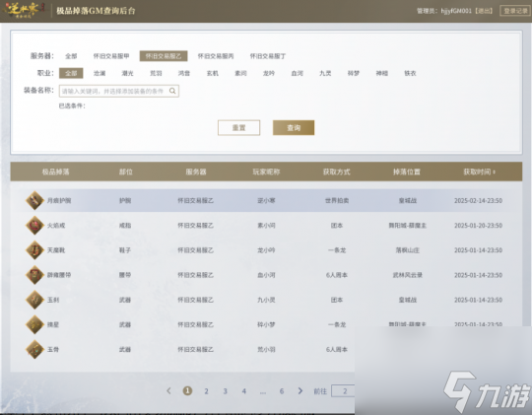Click the date 2025-01-20-23:50

(x=478, y=225)
